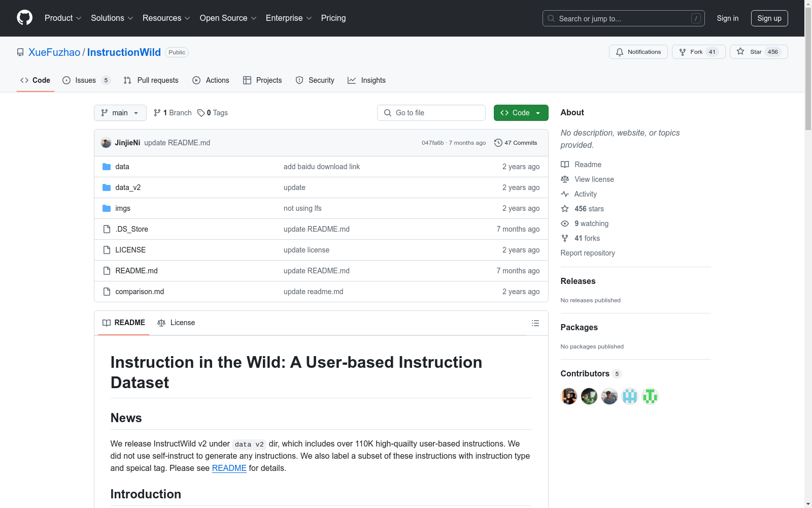The height and width of the screenshot is (508, 812).
Task: Open commit hash 047fa6b
Action: point(432,143)
